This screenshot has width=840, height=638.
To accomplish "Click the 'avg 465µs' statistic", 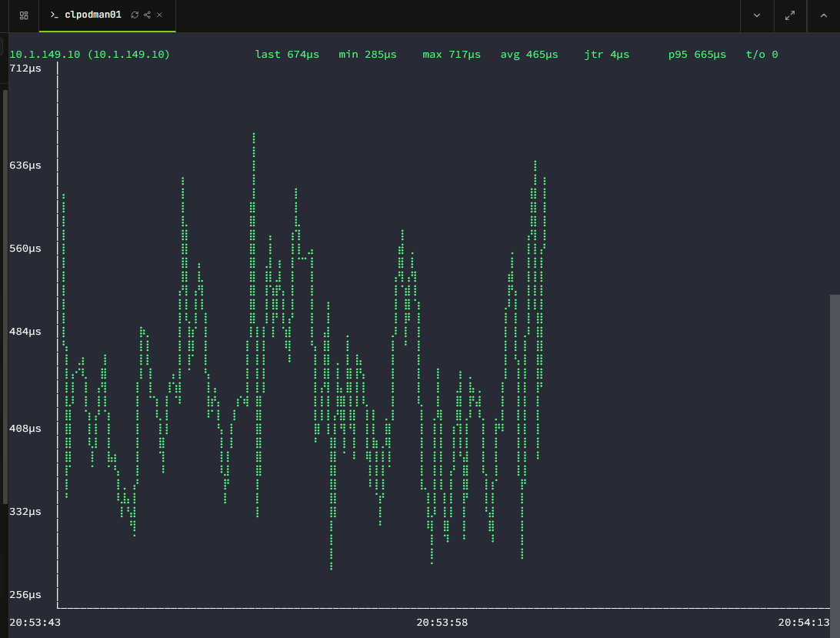I will 529,54.
